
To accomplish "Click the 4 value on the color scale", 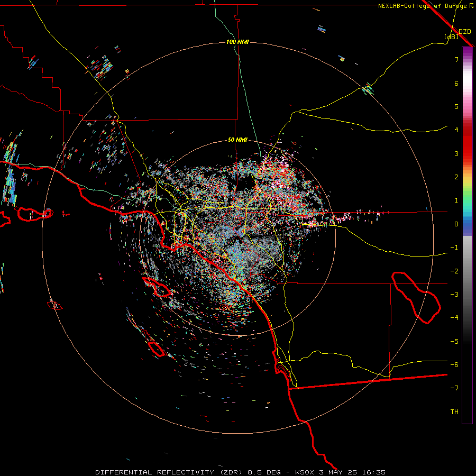I will pos(456,130).
